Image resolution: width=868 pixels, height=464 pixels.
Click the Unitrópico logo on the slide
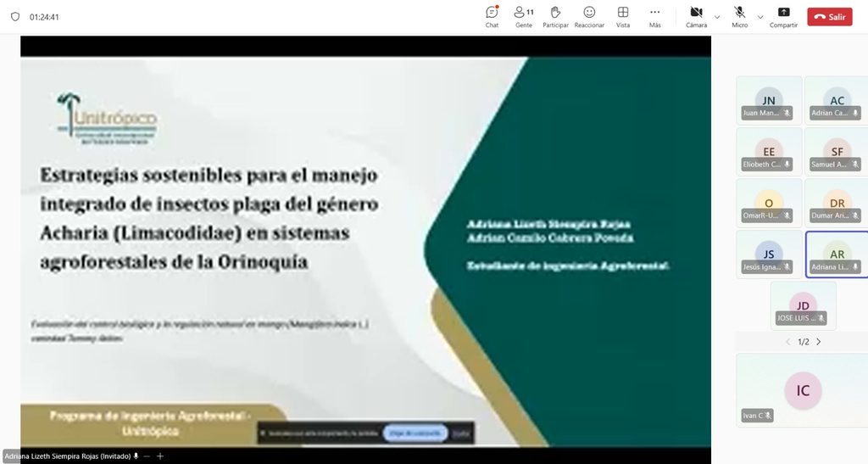[107, 119]
